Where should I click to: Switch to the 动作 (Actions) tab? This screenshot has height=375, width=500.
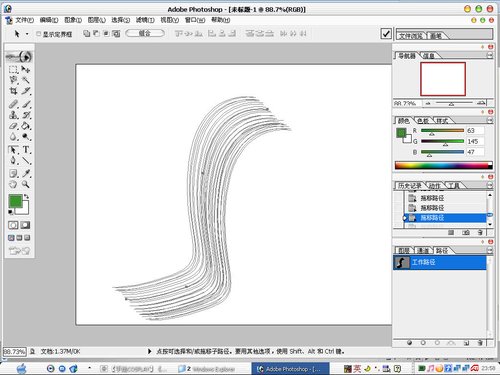point(434,185)
